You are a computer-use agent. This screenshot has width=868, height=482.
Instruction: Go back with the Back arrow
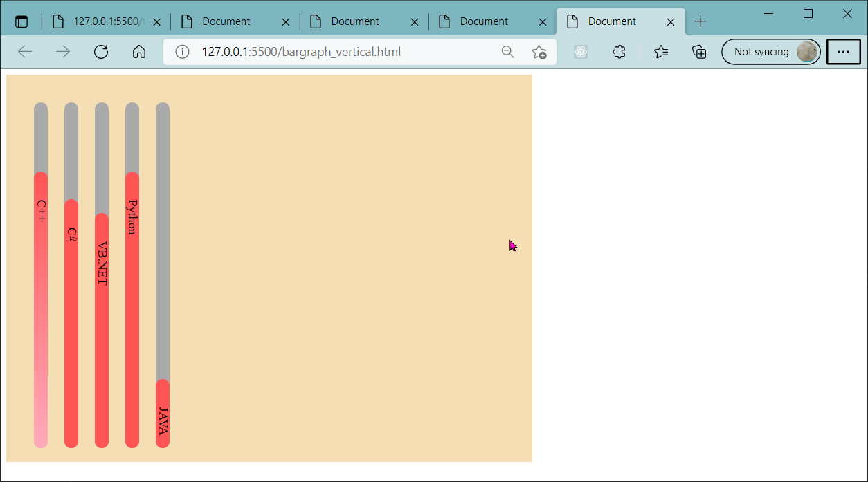click(x=25, y=52)
